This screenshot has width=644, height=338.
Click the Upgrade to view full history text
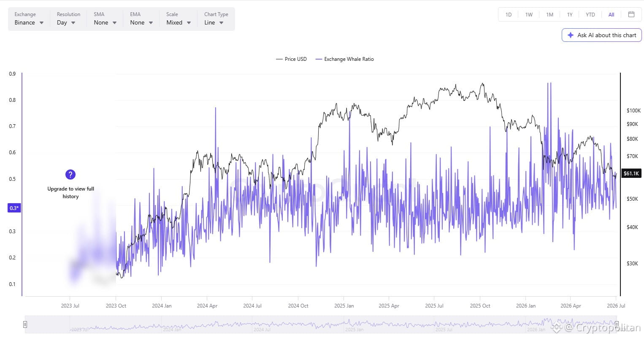point(70,193)
